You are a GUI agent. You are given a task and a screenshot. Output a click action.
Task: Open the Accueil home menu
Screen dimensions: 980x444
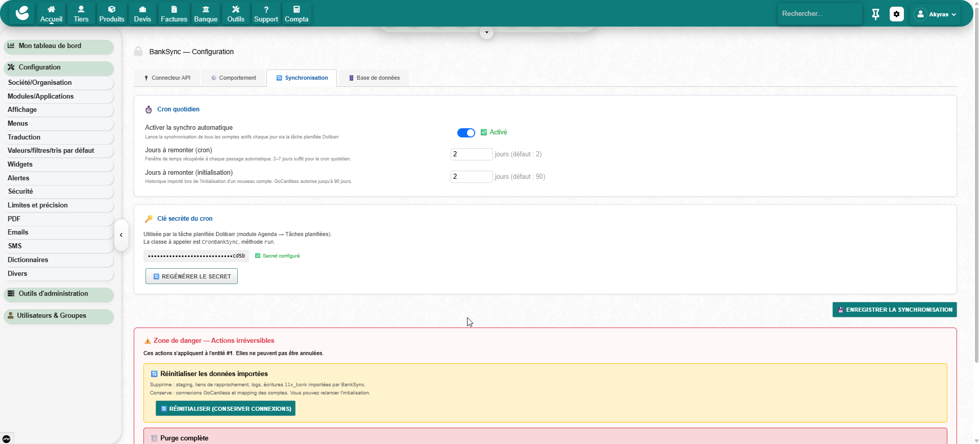[x=52, y=14]
